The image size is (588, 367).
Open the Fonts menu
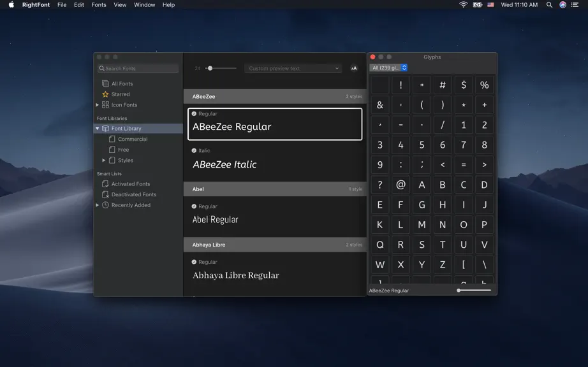click(x=99, y=5)
